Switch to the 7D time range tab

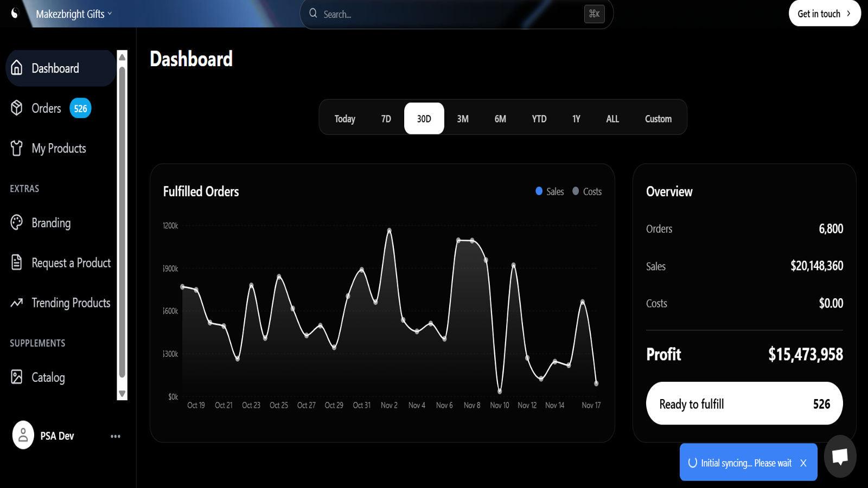[386, 119]
